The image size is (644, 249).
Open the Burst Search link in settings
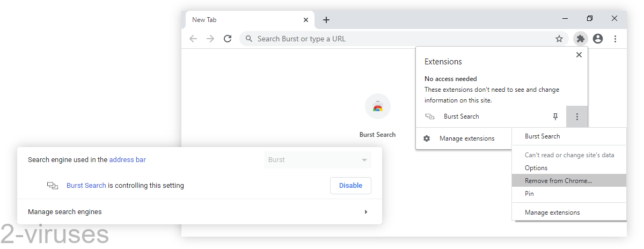tap(86, 186)
